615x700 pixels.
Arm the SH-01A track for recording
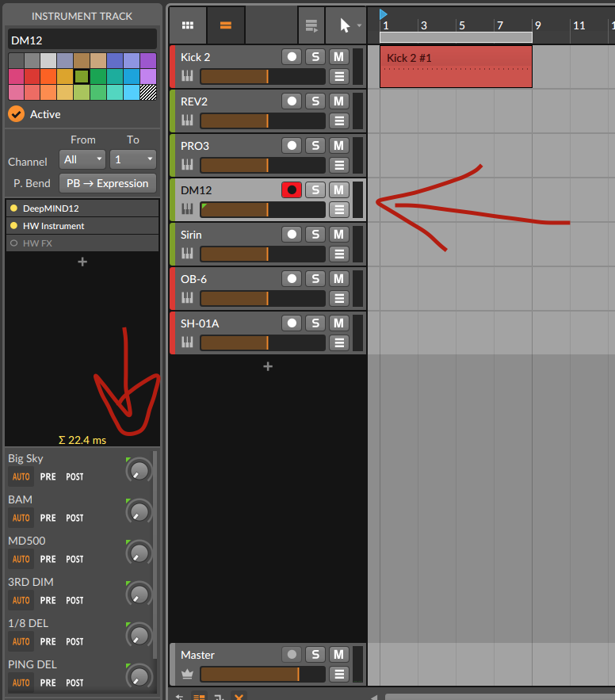pyautogui.click(x=292, y=323)
